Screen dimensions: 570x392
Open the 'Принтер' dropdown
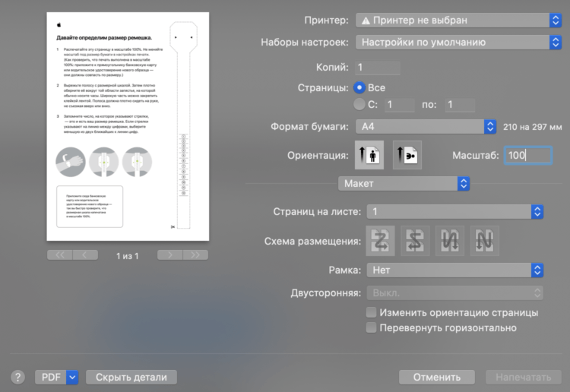click(x=458, y=21)
